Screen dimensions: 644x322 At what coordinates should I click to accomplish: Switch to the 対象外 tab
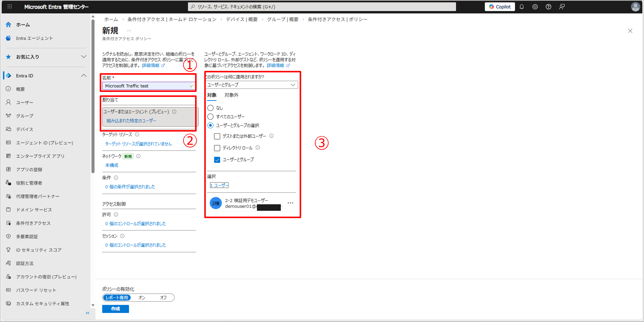tap(231, 95)
